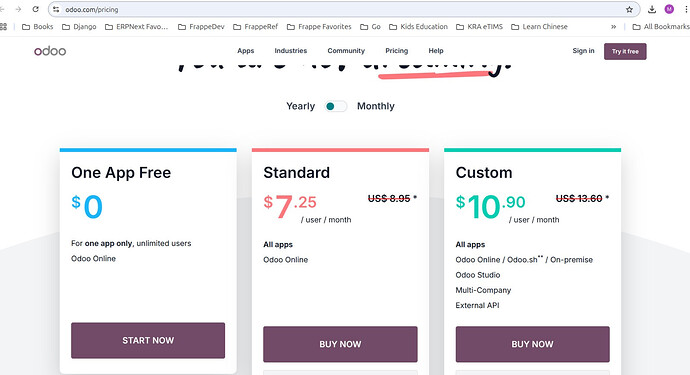Open the Kids Education bookmark folder
690x375 pixels.
418,27
